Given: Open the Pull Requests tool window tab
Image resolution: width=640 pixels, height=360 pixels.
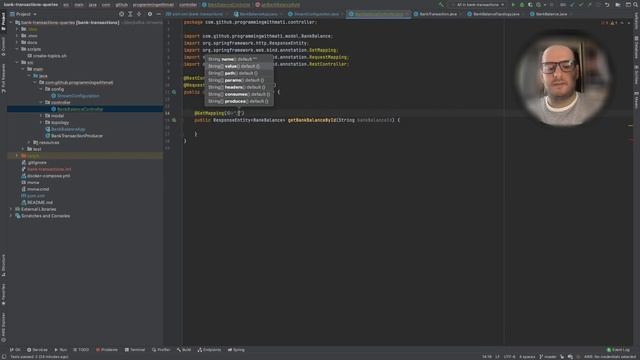Looking at the screenshot, I should [x=3, y=78].
